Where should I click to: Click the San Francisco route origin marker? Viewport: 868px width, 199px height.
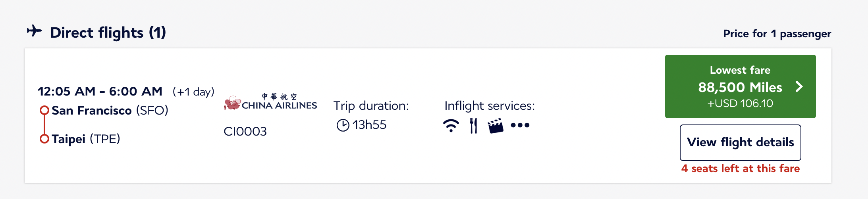click(x=44, y=110)
